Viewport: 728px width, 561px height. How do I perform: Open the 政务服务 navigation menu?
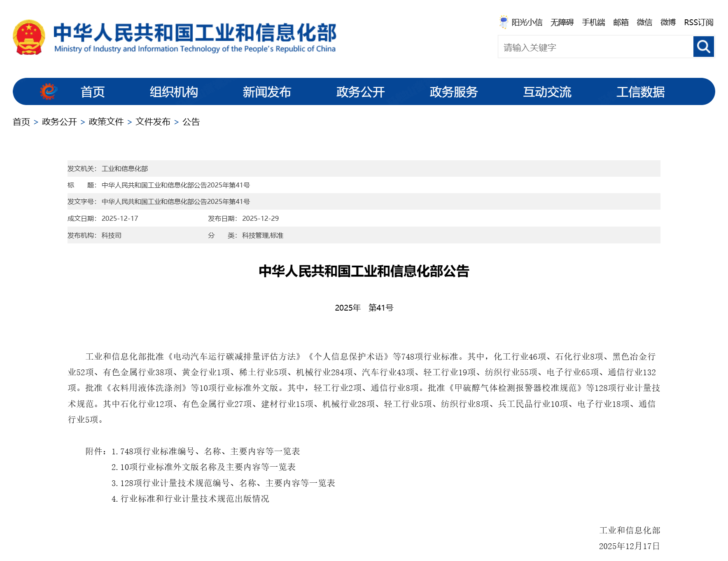pos(453,92)
